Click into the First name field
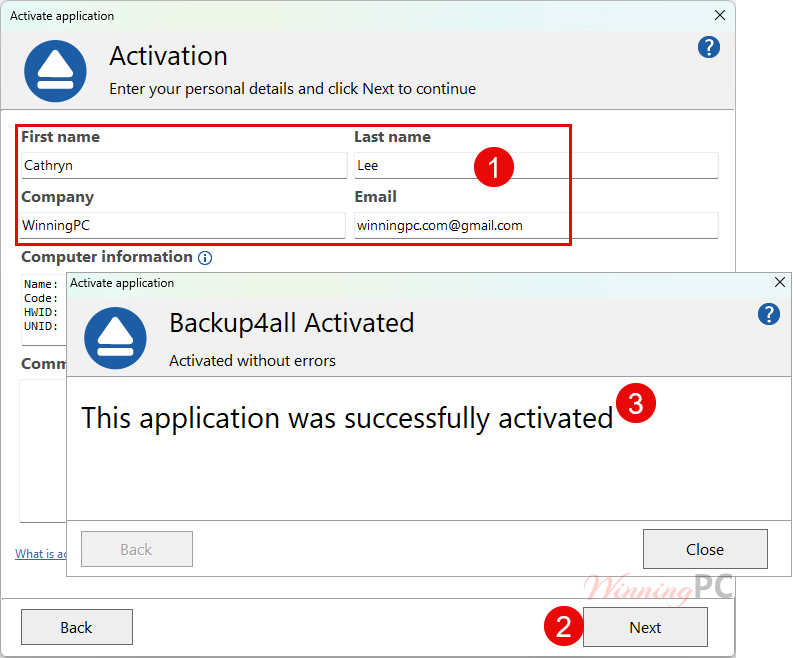This screenshot has width=793, height=658. click(184, 165)
